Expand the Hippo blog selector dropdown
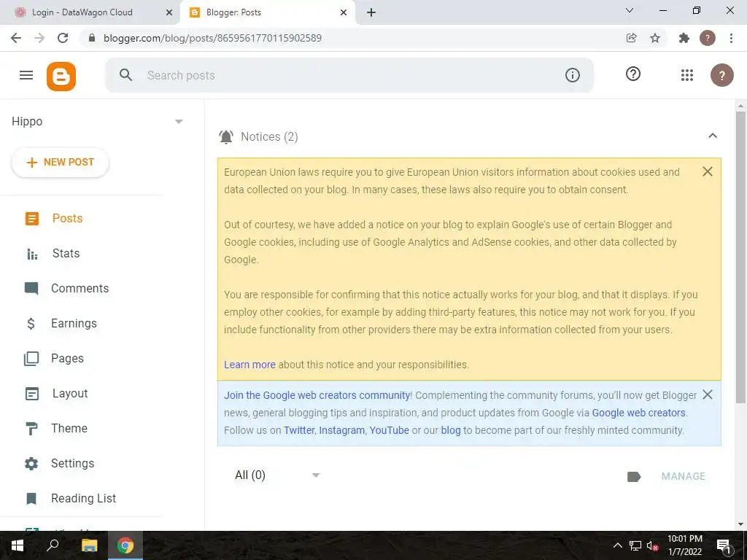747x560 pixels. pos(179,122)
